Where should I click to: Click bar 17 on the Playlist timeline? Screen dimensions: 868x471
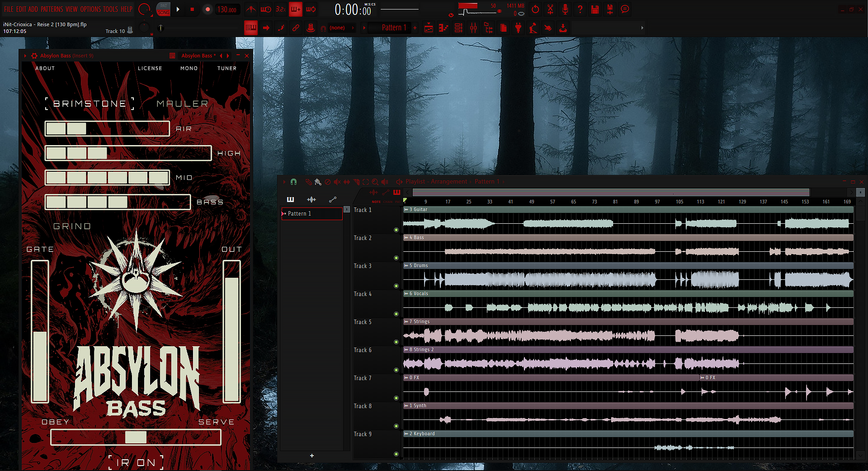coord(448,202)
